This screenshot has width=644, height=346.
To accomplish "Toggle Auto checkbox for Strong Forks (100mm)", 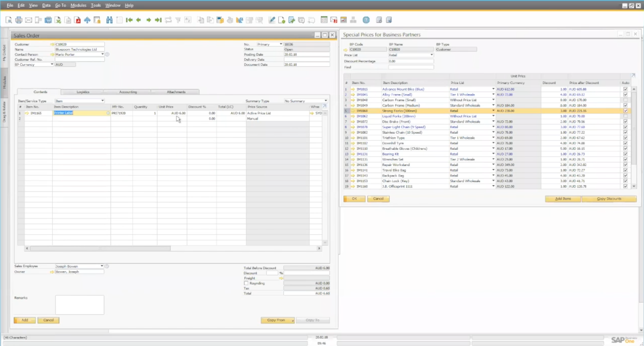I will pyautogui.click(x=625, y=111).
